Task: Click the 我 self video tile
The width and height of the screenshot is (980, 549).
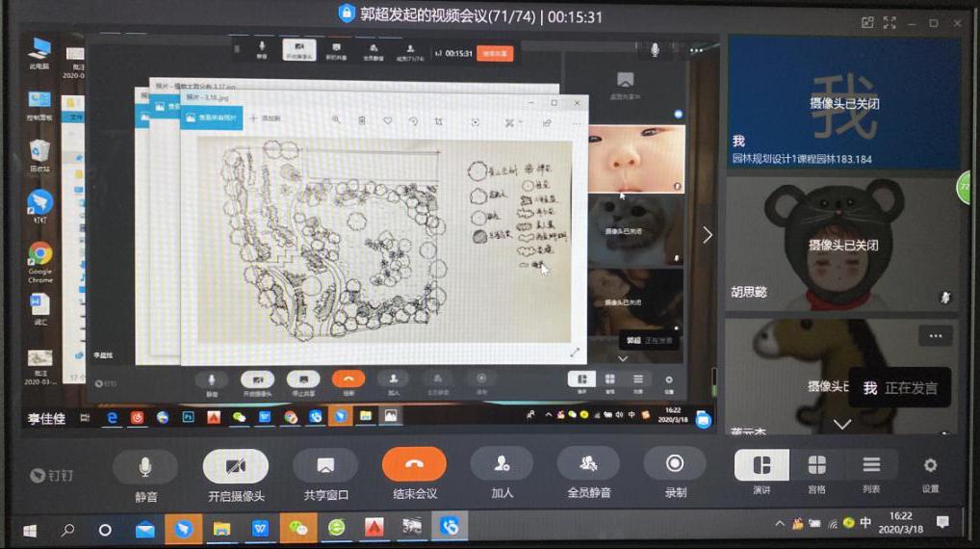Action: 843,103
